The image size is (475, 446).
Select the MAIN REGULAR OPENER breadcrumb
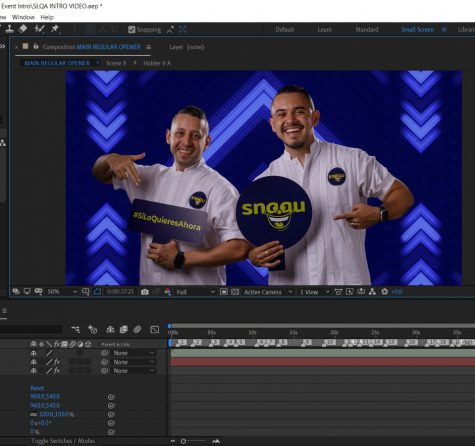tap(57, 63)
